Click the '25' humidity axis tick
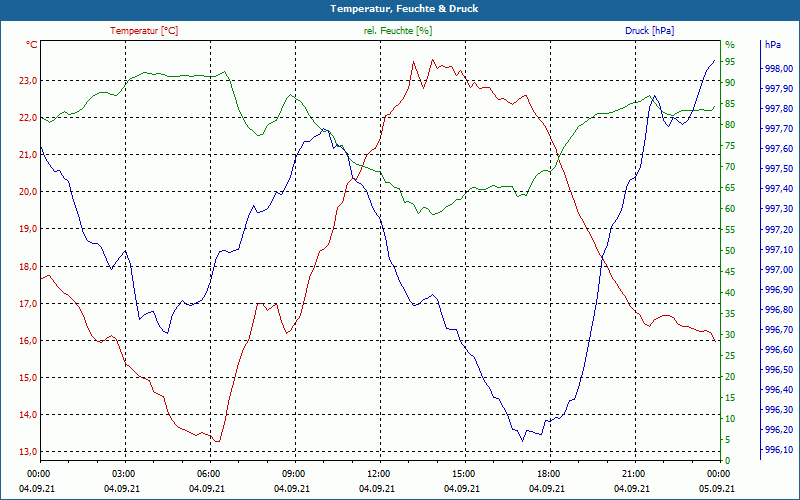Viewport: 800px width, 500px height. pos(730,356)
